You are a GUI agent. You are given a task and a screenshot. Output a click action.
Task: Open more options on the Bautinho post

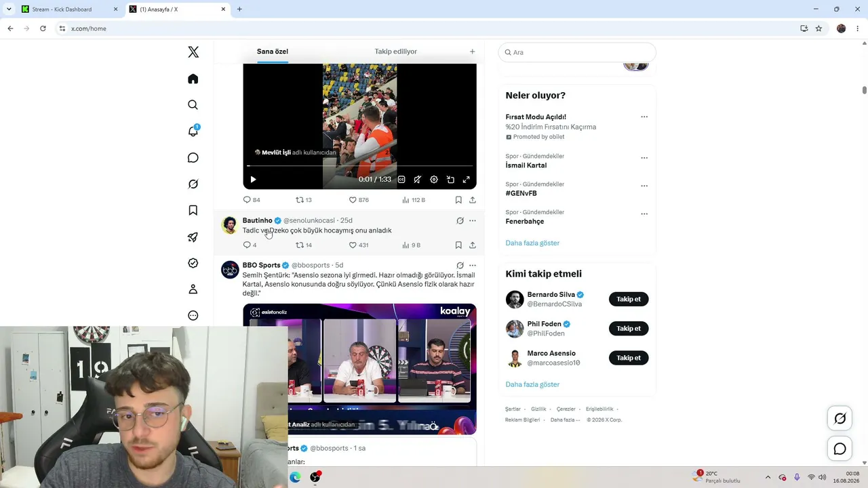473,221
